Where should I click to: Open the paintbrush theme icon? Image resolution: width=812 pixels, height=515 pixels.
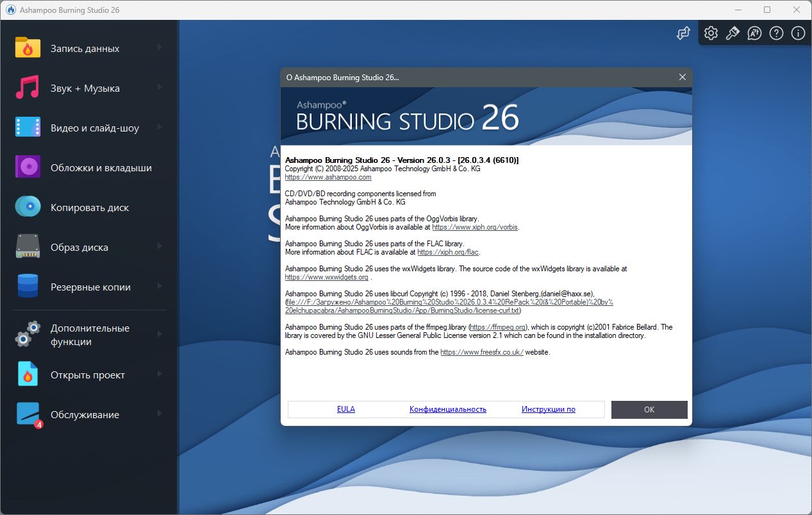coord(732,33)
